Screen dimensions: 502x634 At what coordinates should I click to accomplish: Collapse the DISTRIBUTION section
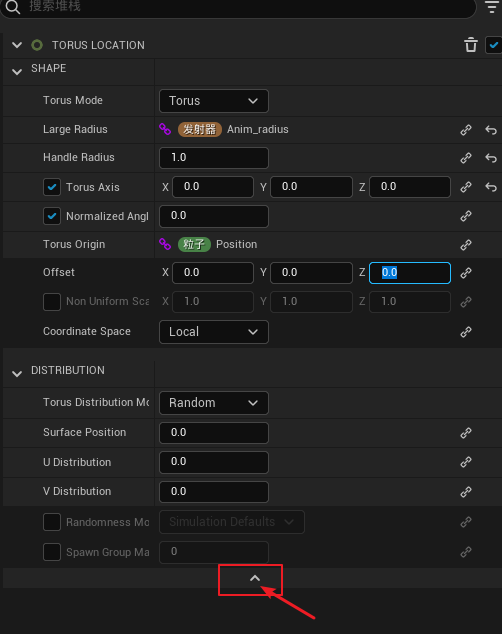pyautogui.click(x=17, y=374)
